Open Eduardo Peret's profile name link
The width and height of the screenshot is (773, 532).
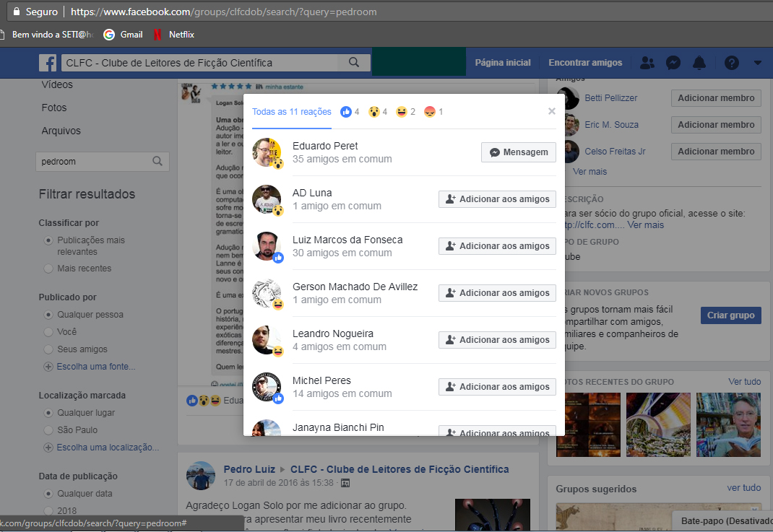(x=325, y=146)
